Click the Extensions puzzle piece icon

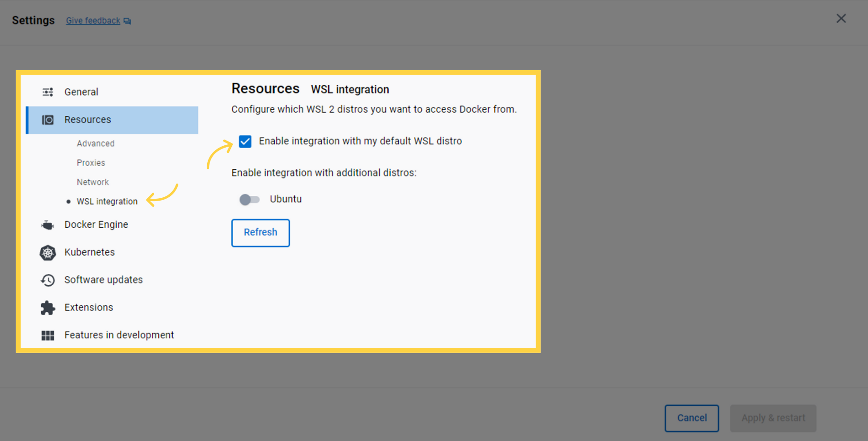48,308
